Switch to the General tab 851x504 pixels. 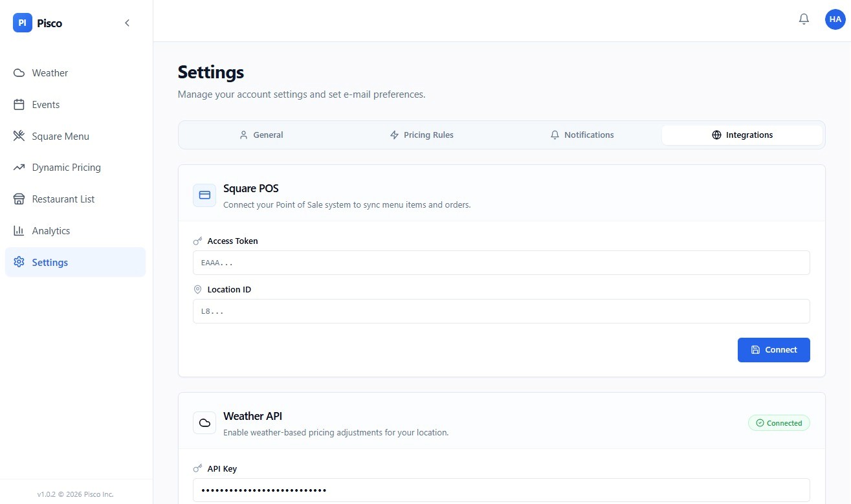(261, 135)
